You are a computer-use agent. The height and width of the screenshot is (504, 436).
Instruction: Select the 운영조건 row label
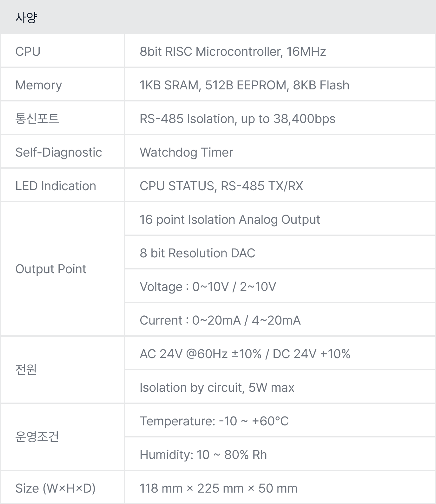37,437
